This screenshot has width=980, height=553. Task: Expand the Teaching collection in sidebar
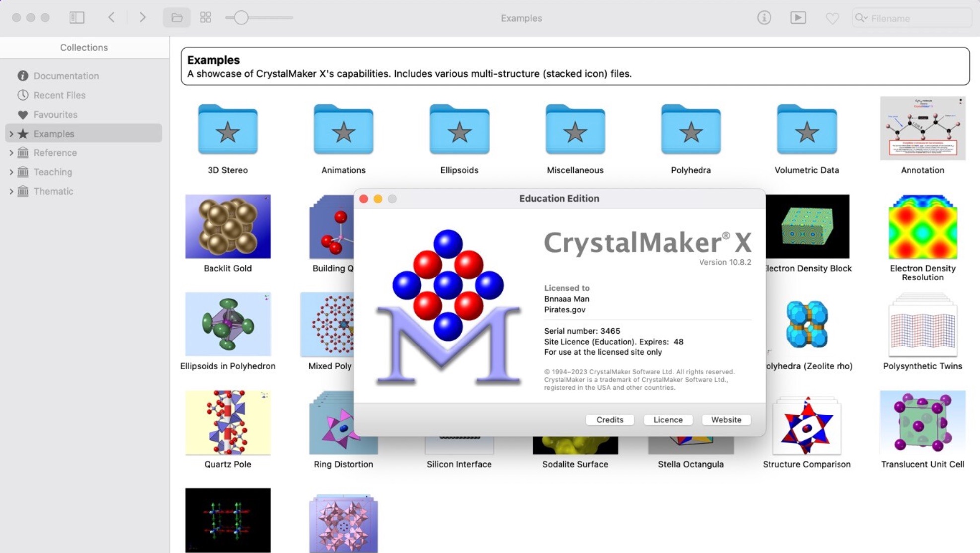11,172
